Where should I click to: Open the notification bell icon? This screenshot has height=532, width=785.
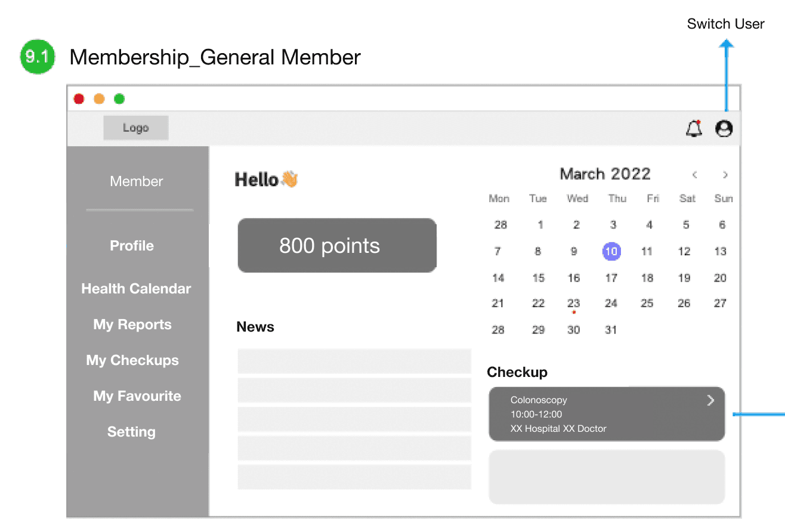coord(694,128)
